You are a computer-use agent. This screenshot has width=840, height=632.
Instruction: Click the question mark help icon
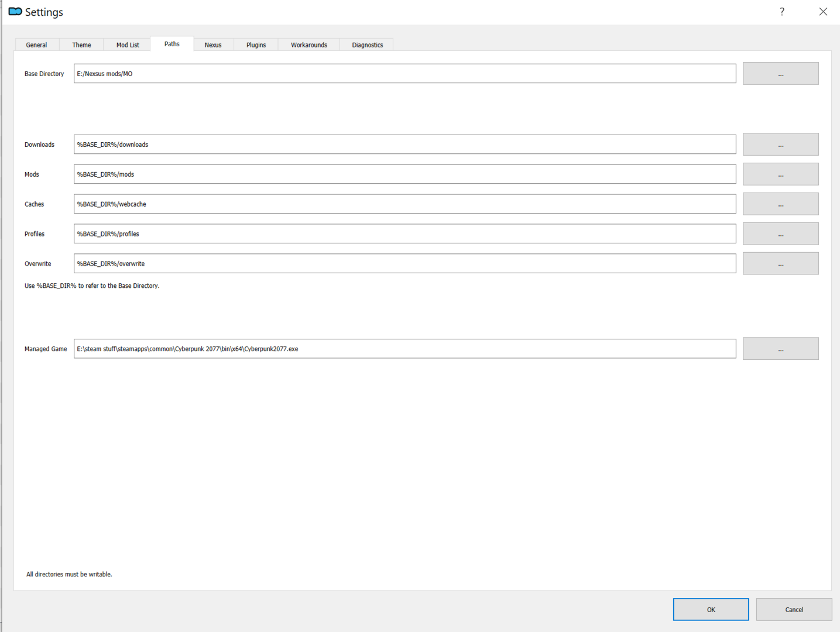click(782, 12)
